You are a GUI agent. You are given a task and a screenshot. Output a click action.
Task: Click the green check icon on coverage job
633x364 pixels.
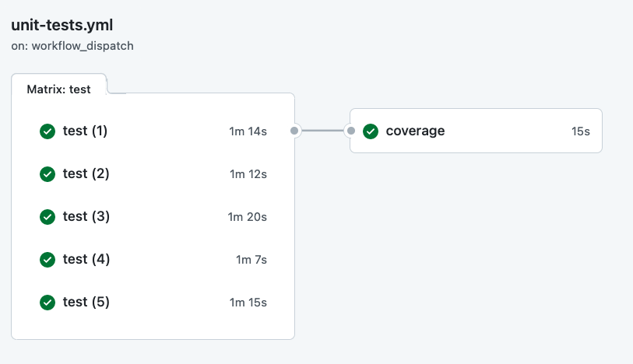[371, 131]
